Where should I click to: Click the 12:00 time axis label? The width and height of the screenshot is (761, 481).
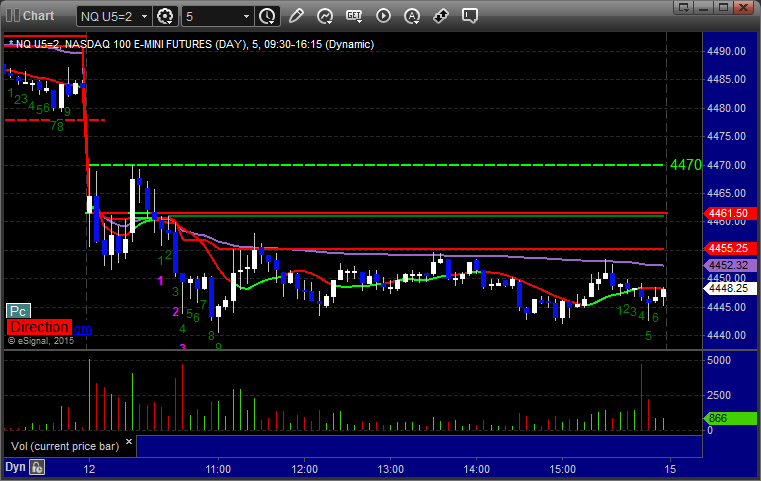pos(304,469)
